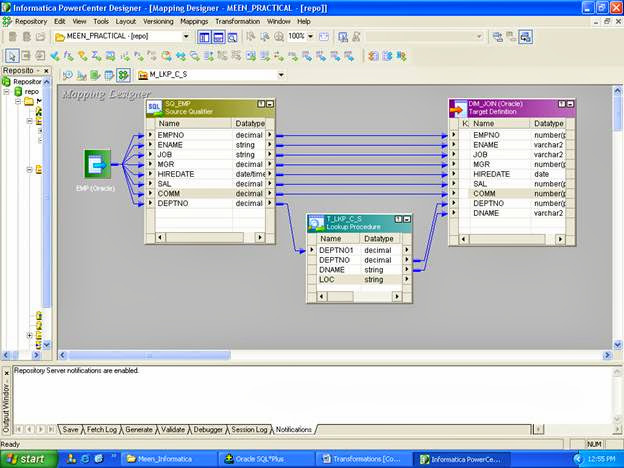Viewport: 624px width, 468px height.
Task: Click the scale-to-fit icon right of 100%
Action: 324,37
